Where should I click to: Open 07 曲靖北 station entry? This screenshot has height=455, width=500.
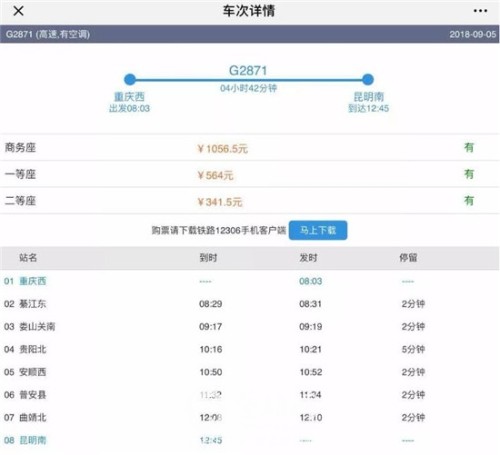point(250,417)
